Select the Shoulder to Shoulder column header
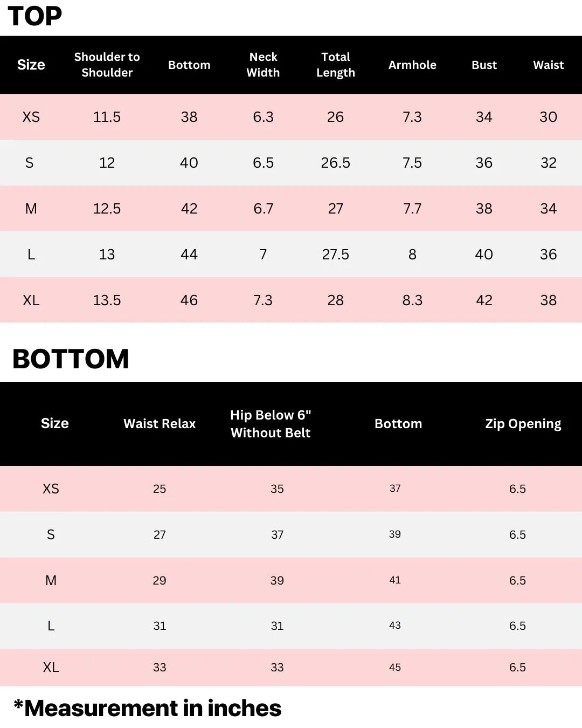Screen dimensions: 582x728 click(x=107, y=65)
